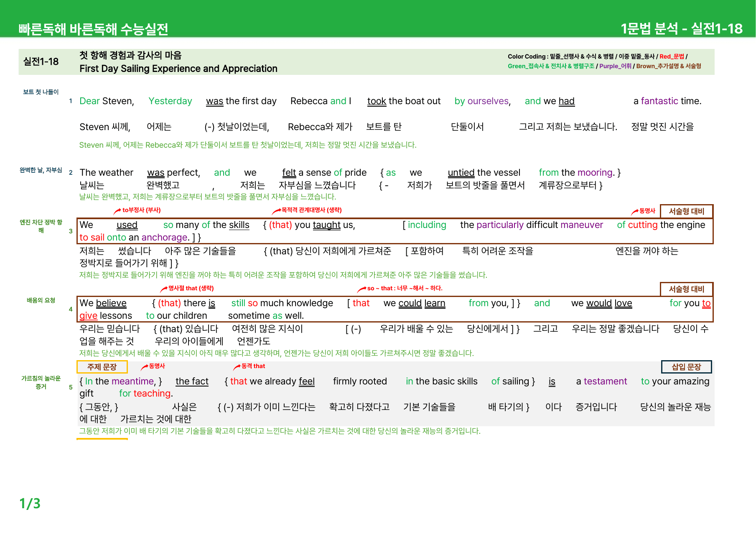This screenshot has height=535, width=756.
Task: Click the red annotation 동격 that
Action: (253, 366)
